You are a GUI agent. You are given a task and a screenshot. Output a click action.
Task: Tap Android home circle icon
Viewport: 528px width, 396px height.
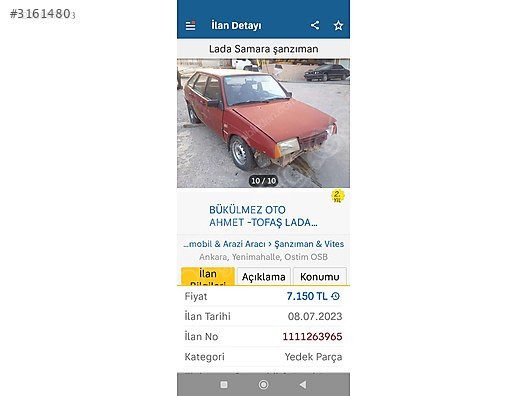tap(263, 385)
